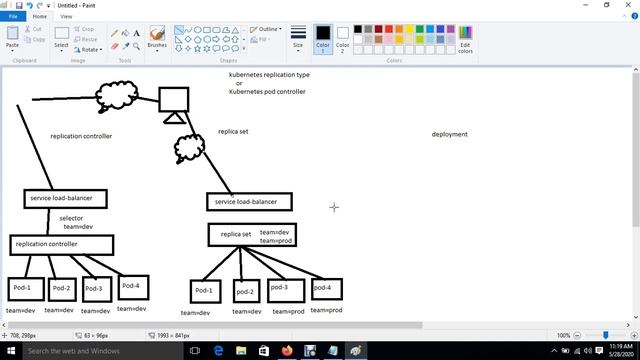
Task: Pick the Oval shape
Action: pyautogui.click(x=198, y=30)
